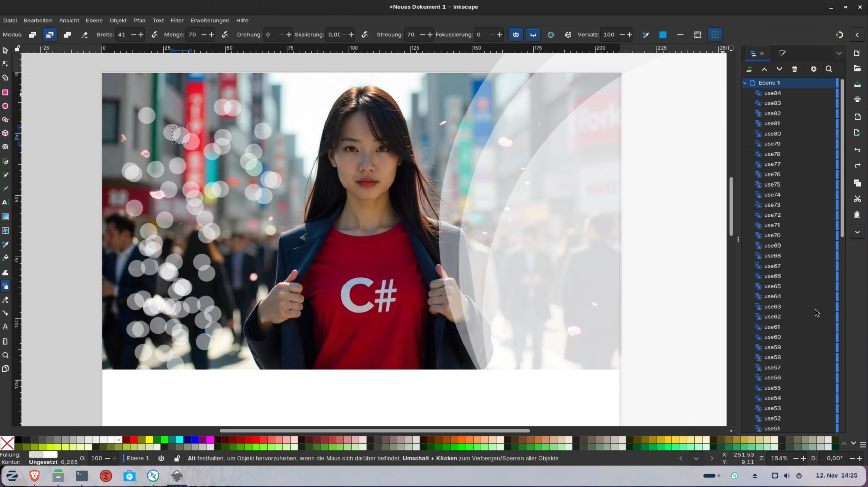The width and height of the screenshot is (868, 487).
Task: Open the Erweiterungen menu
Action: pos(210,20)
